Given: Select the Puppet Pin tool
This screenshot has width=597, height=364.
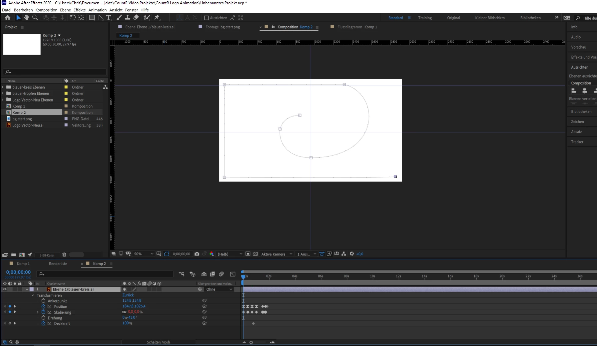Looking at the screenshot, I should click(157, 18).
